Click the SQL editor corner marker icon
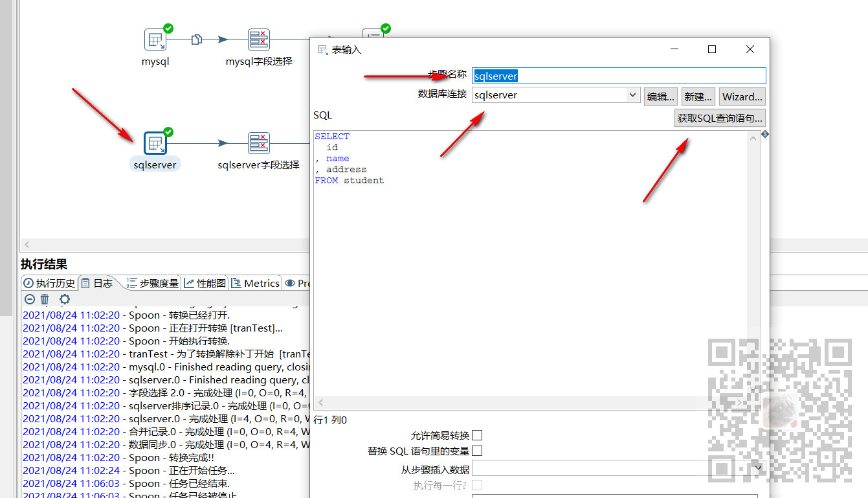The width and height of the screenshot is (868, 498). 764,134
